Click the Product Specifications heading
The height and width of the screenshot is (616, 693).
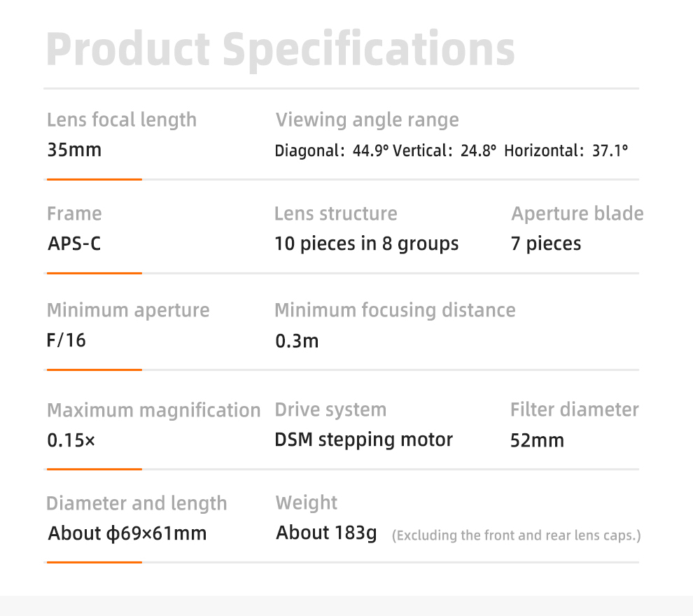[281, 49]
